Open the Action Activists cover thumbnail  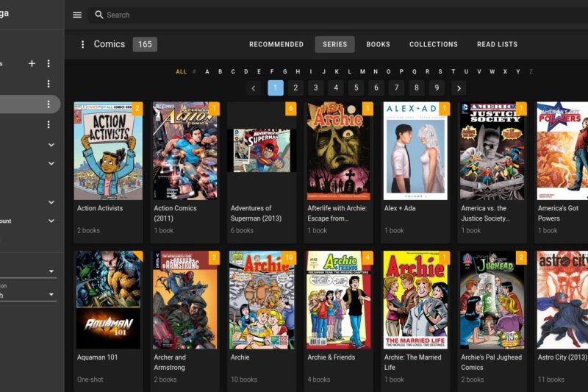point(108,151)
